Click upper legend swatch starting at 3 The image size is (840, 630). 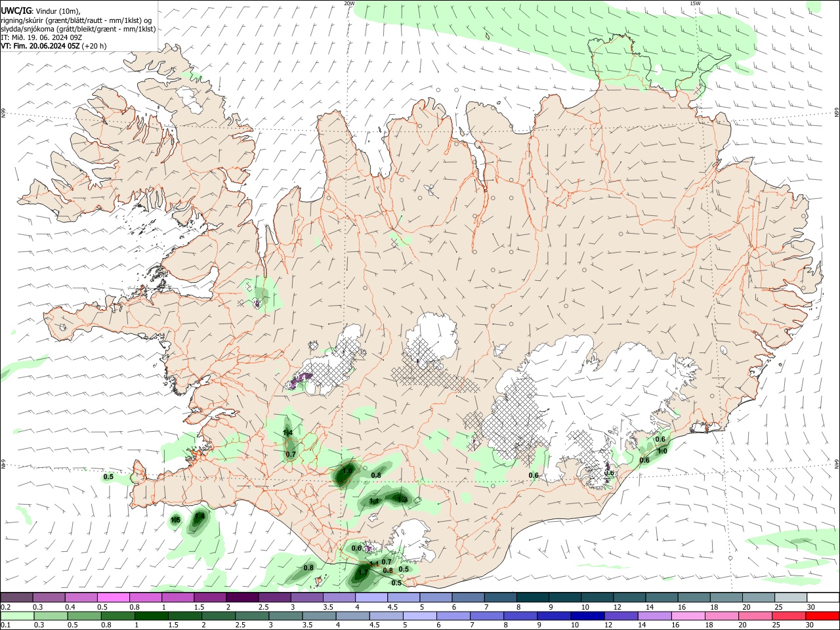tap(306, 597)
